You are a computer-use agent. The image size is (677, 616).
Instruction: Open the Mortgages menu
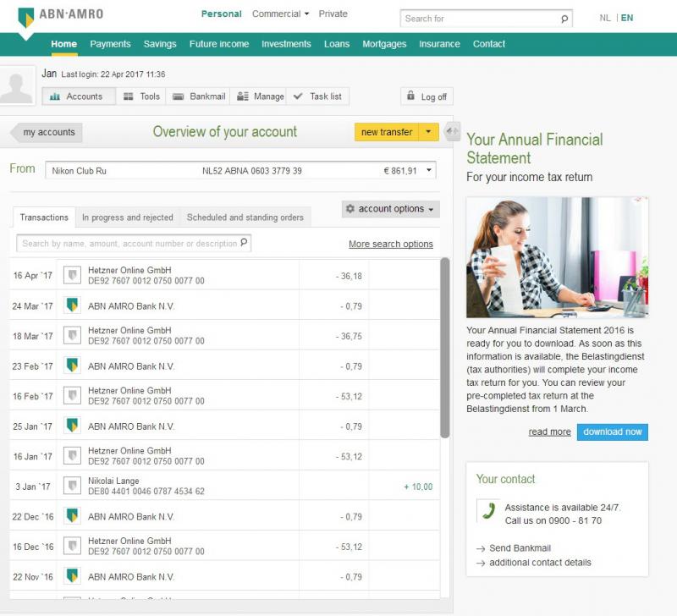point(384,44)
